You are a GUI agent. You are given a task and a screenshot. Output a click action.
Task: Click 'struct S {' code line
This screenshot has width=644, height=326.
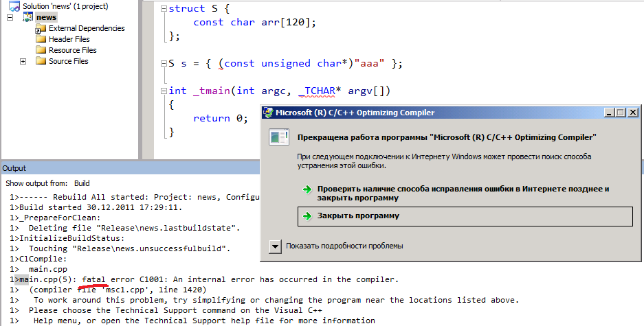pos(199,8)
